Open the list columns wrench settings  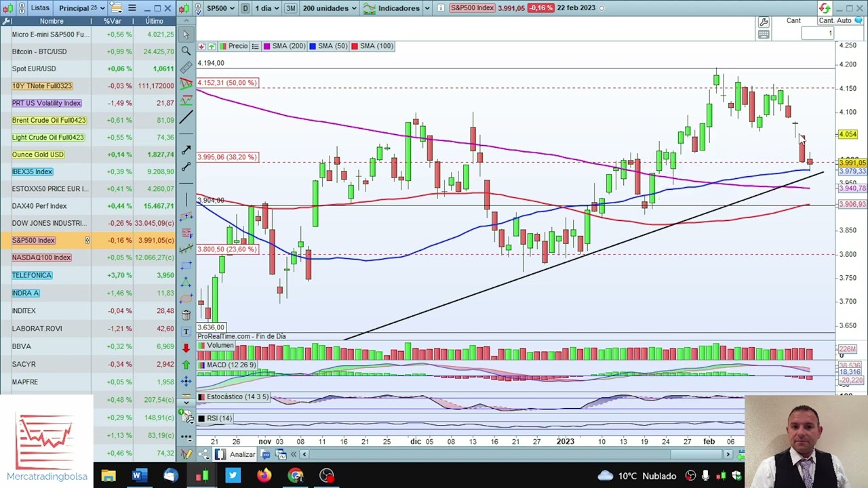(5, 21)
